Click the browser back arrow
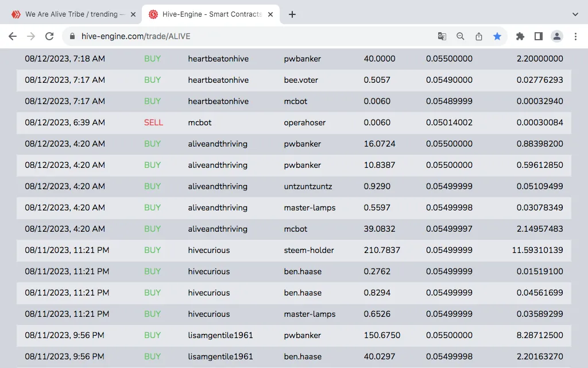Image resolution: width=588 pixels, height=368 pixels. point(13,36)
